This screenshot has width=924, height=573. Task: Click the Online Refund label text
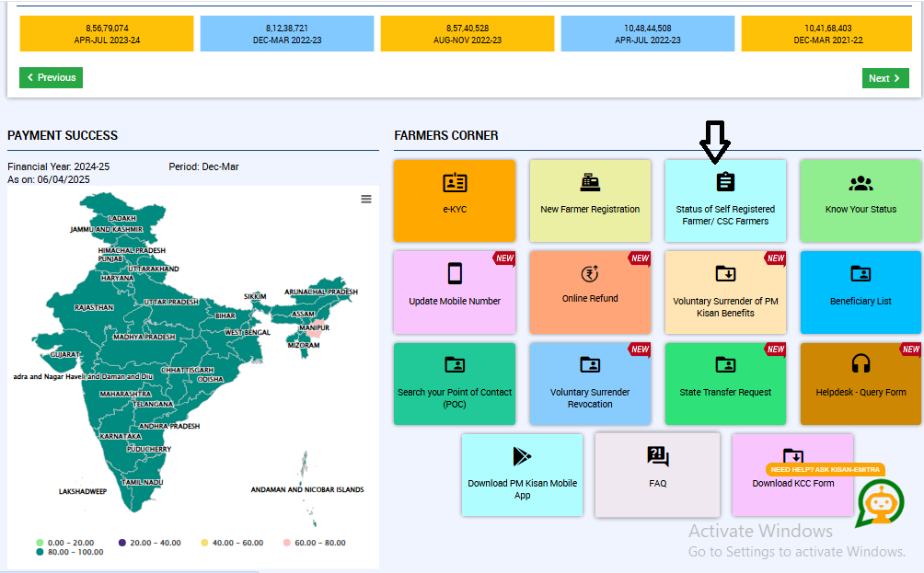click(x=590, y=299)
